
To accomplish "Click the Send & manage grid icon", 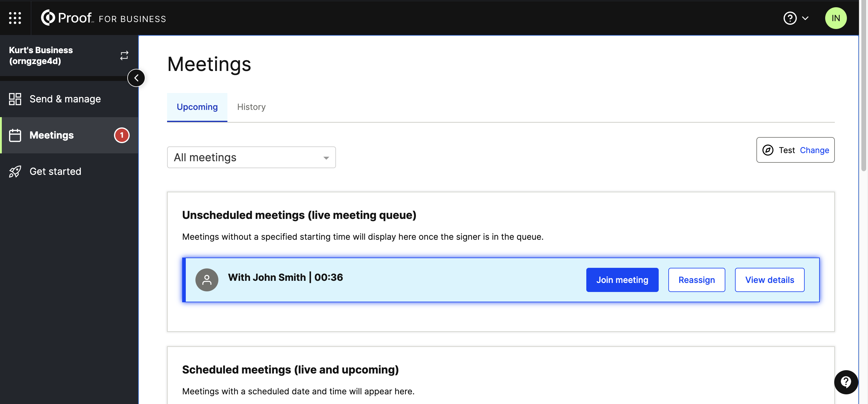I will click(15, 99).
